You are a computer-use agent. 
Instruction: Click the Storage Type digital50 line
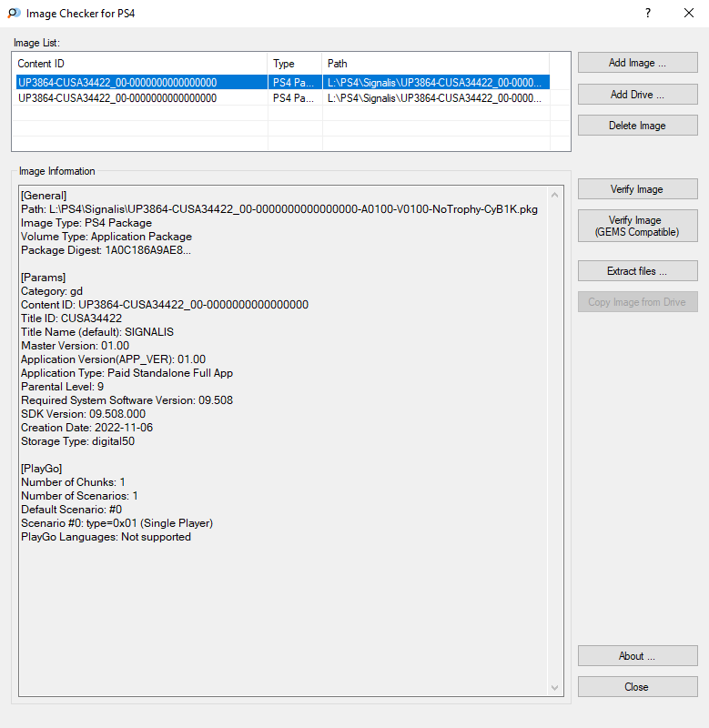77,441
